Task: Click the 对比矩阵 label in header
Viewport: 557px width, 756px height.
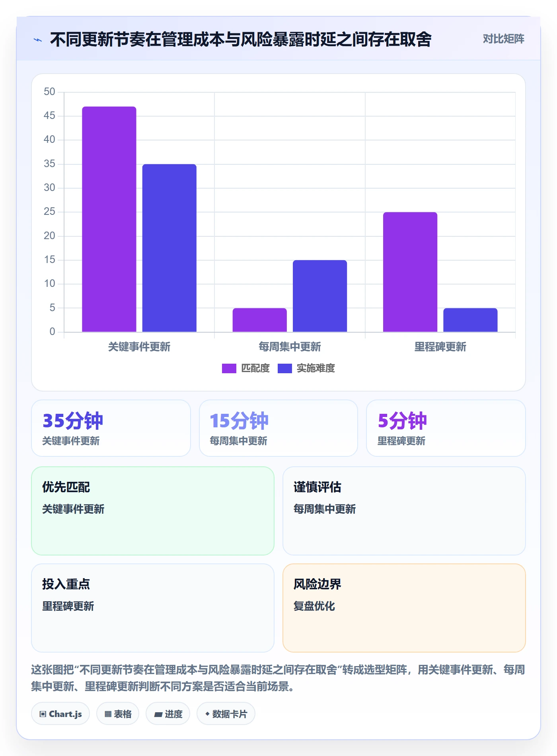Action: point(503,39)
